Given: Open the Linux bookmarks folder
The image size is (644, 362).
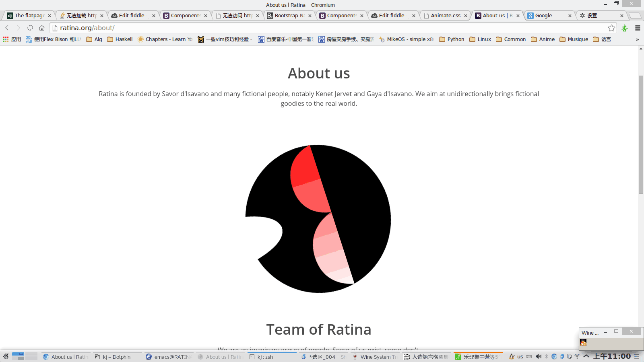Looking at the screenshot, I should coord(480,39).
